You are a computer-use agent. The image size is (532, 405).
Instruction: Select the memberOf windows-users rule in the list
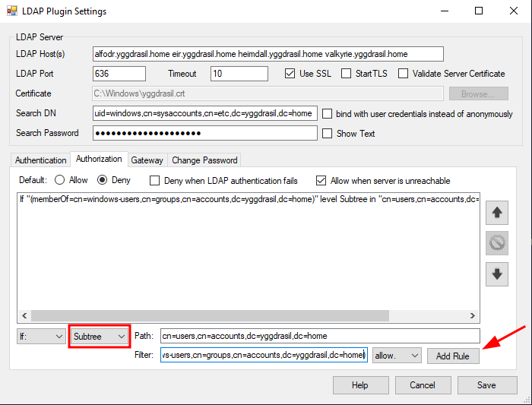(249, 199)
